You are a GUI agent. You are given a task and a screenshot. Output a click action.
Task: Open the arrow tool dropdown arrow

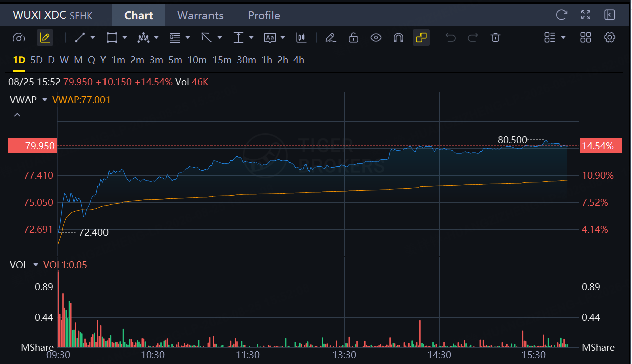220,38
